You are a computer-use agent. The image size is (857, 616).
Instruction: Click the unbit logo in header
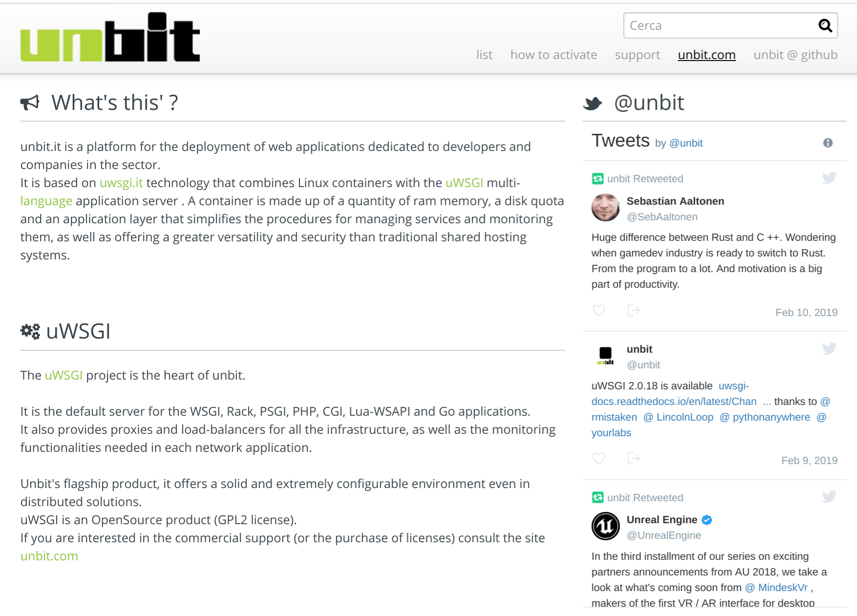pyautogui.click(x=110, y=37)
